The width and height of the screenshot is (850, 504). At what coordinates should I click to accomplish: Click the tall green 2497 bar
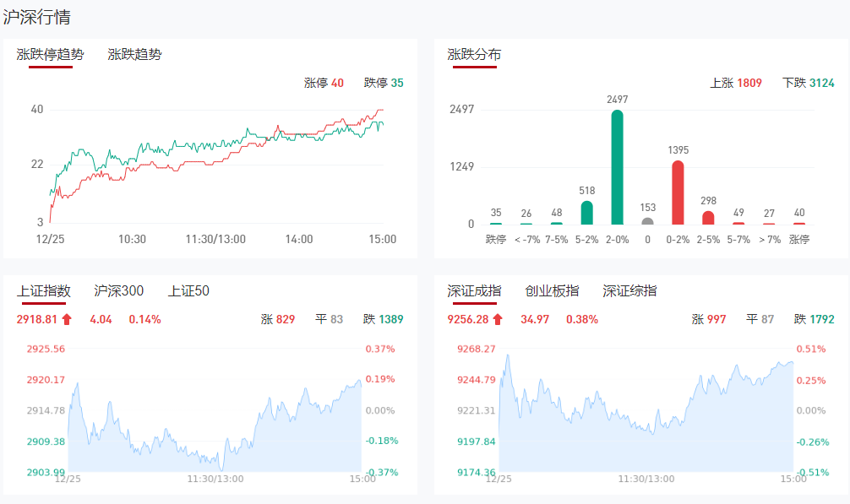(618, 167)
